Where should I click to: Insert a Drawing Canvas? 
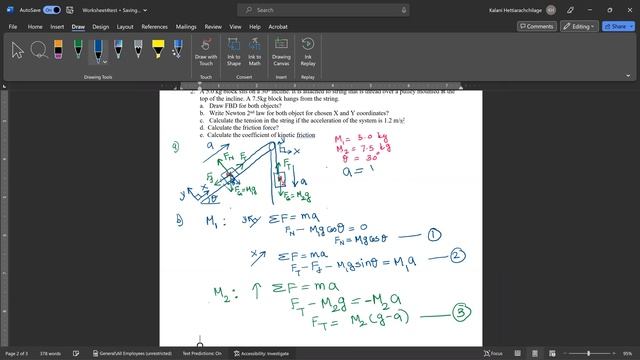click(281, 52)
